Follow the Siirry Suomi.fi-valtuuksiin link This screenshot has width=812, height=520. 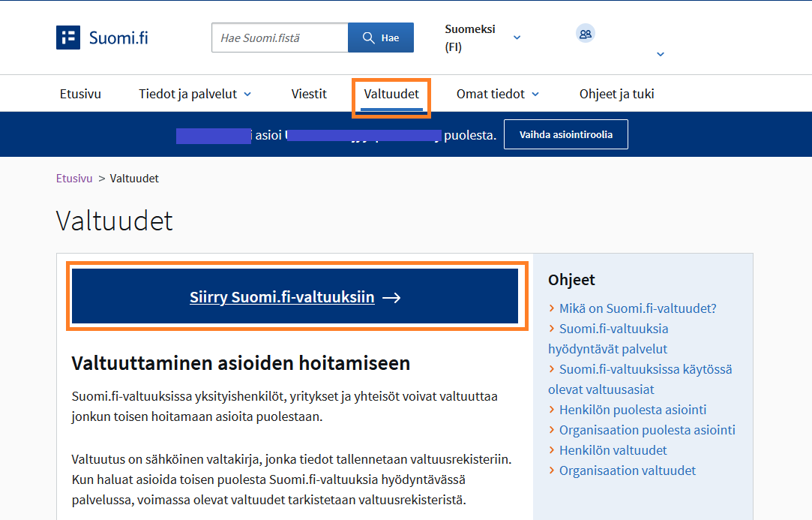click(282, 297)
